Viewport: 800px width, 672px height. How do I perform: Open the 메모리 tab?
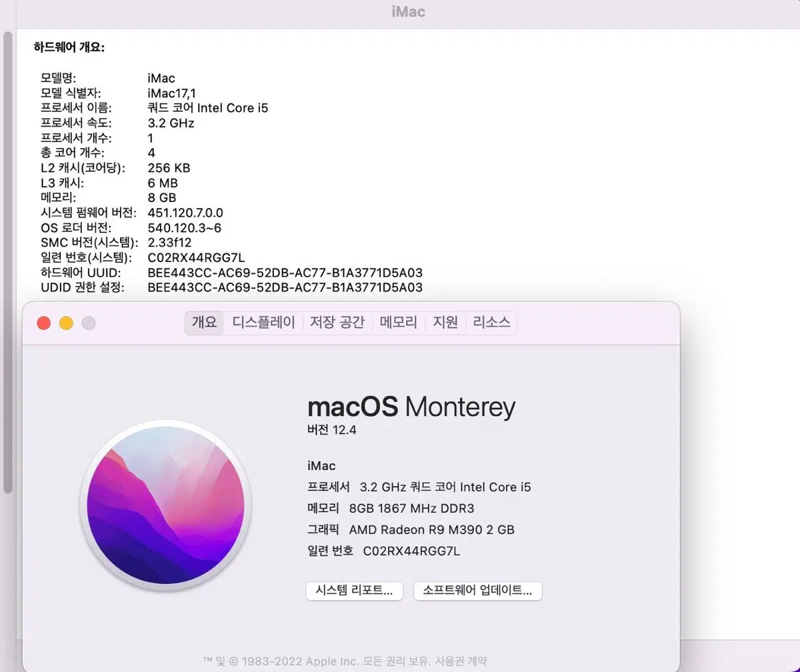coord(399,323)
